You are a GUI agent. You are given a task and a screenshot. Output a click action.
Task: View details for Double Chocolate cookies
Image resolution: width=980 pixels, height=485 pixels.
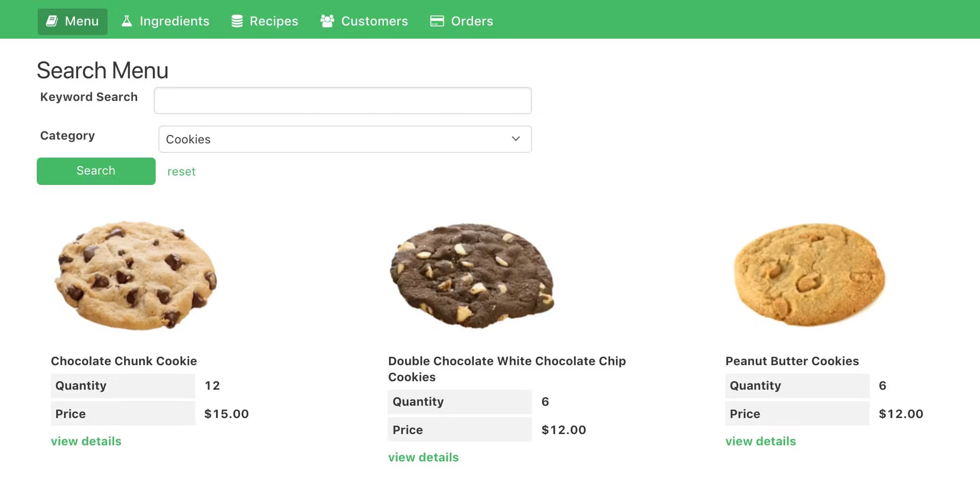click(423, 457)
